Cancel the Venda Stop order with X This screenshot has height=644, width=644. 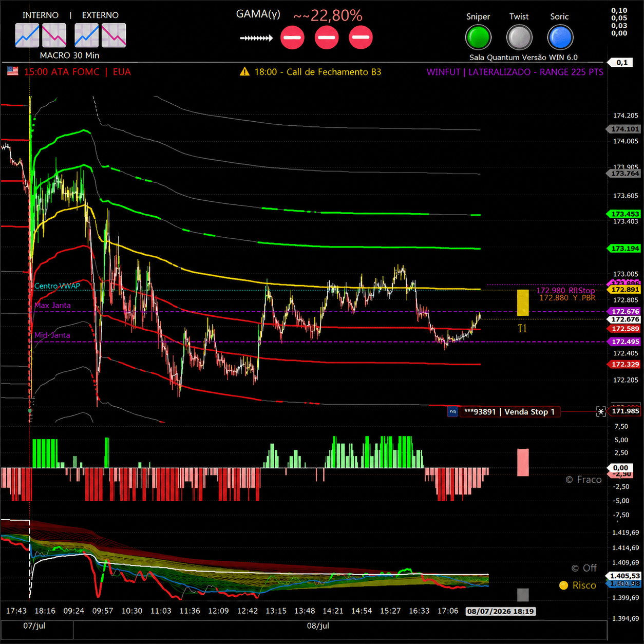pyautogui.click(x=601, y=411)
